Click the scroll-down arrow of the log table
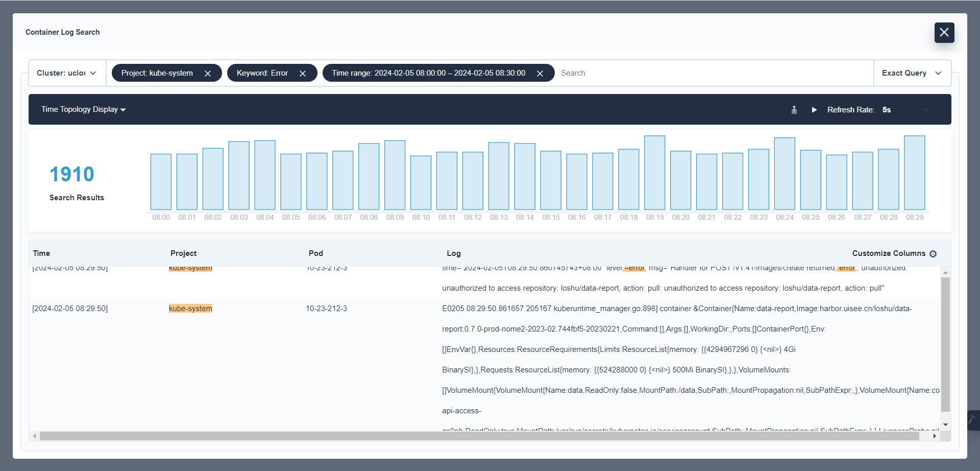 coord(945,425)
